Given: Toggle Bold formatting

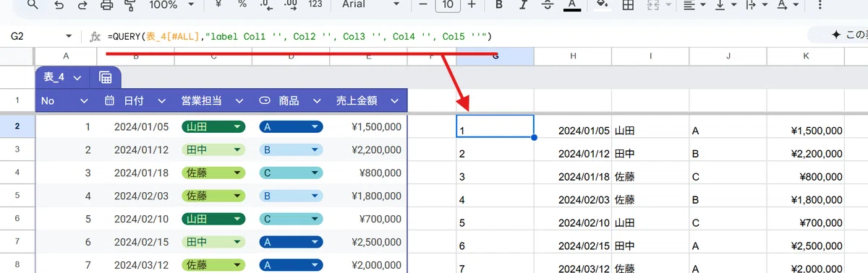Looking at the screenshot, I should 498,4.
